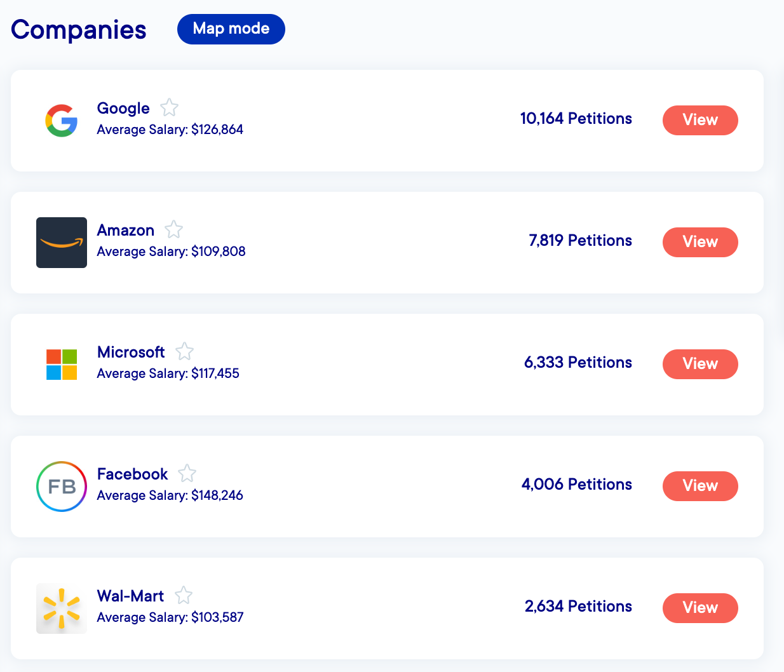
Task: Toggle the star next to Wal-Mart
Action: click(184, 595)
